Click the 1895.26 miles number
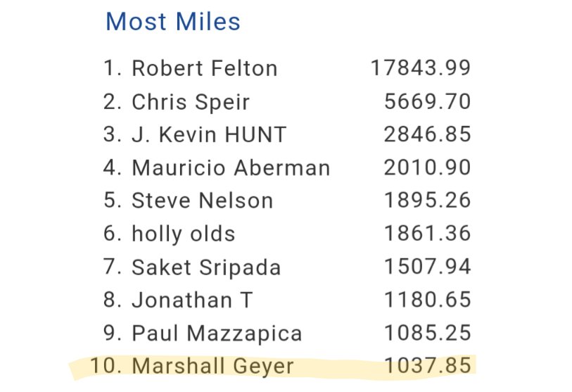This screenshot has height=392, width=572. [427, 201]
